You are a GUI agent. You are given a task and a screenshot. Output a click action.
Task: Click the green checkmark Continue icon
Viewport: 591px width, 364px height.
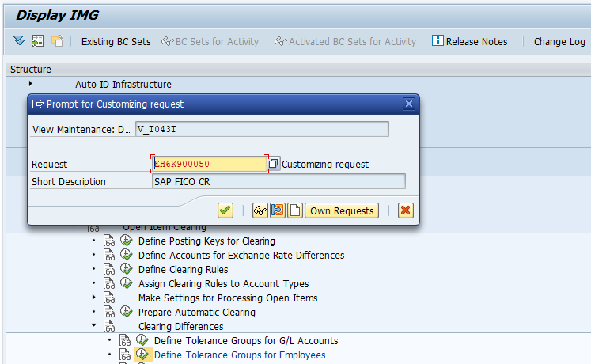(225, 210)
